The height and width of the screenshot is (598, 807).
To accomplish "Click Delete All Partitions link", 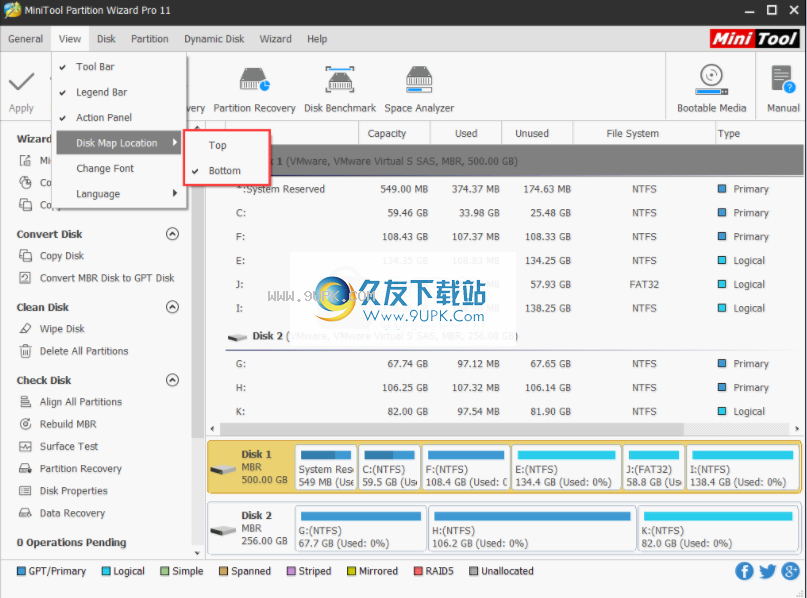I will 84,351.
